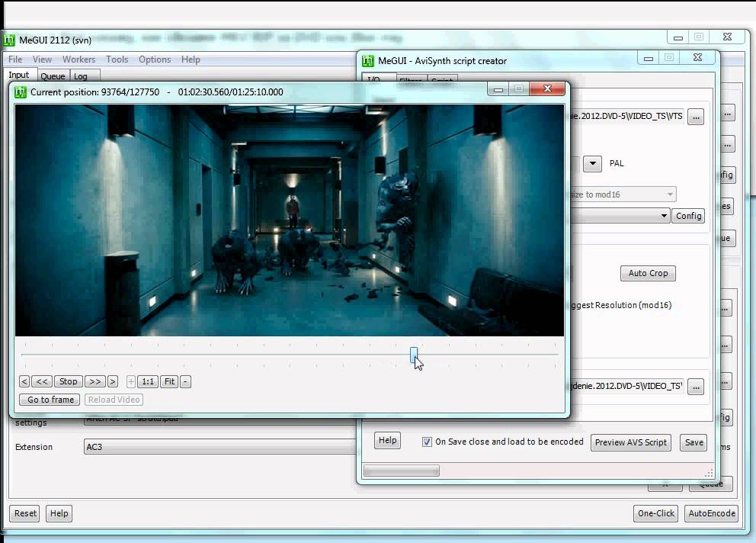Image resolution: width=756 pixels, height=543 pixels.
Task: Open File menu in MeGUI
Action: 15,59
